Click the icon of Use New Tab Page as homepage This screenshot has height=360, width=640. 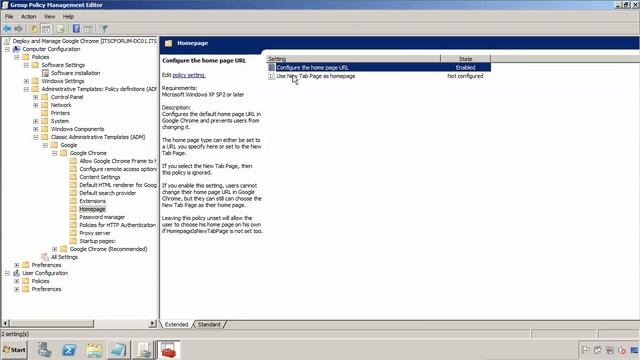click(271, 76)
